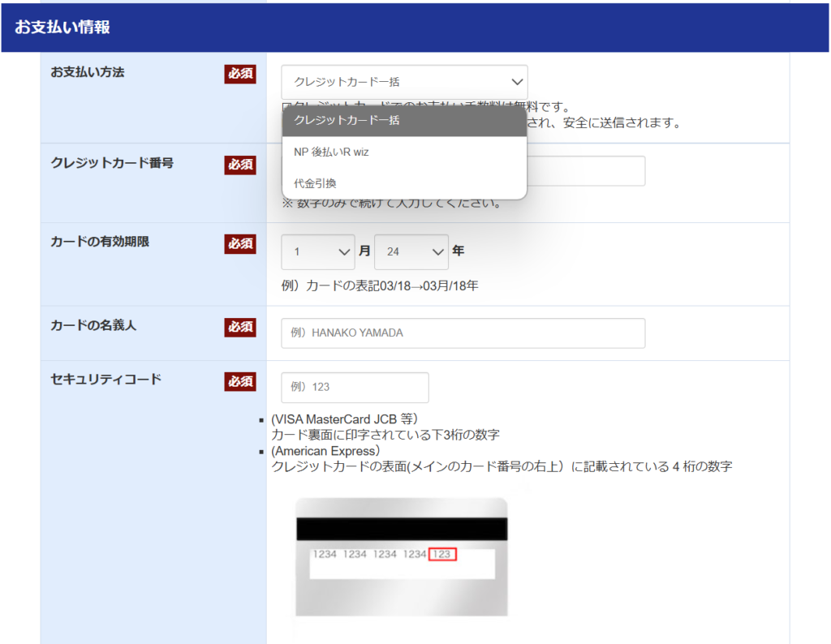Select クレジットカード一括 in the open list
The width and height of the screenshot is (831, 644).
[404, 120]
